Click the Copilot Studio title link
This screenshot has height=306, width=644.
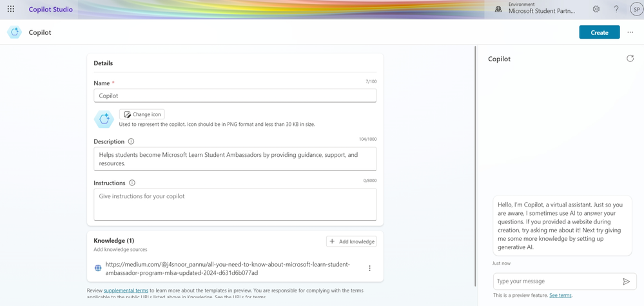coord(50,9)
